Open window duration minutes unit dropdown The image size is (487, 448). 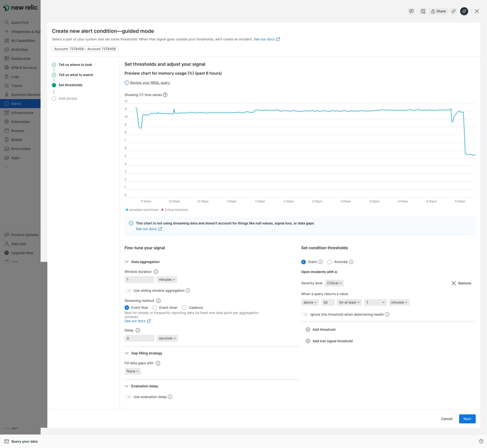coord(167,279)
